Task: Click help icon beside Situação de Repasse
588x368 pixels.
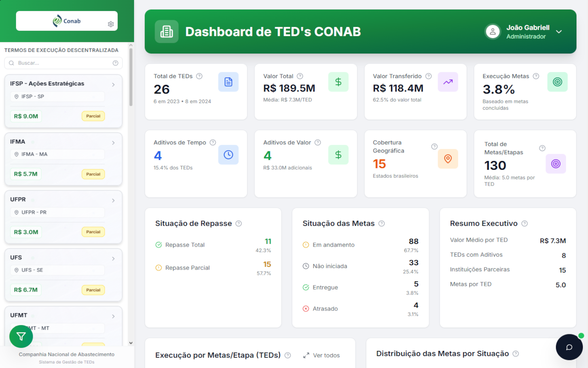Action: click(239, 223)
